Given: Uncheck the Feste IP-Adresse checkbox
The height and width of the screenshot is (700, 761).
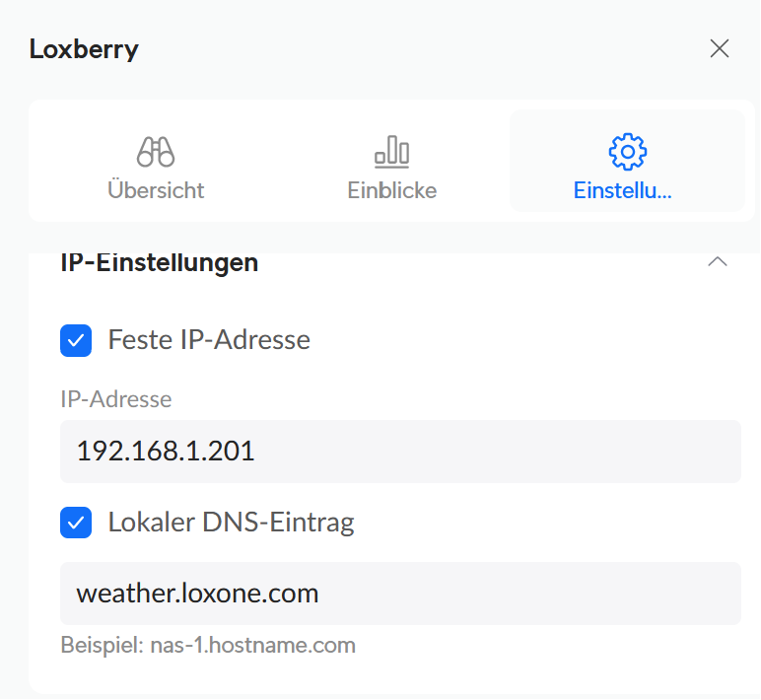Looking at the screenshot, I should [x=76, y=340].
